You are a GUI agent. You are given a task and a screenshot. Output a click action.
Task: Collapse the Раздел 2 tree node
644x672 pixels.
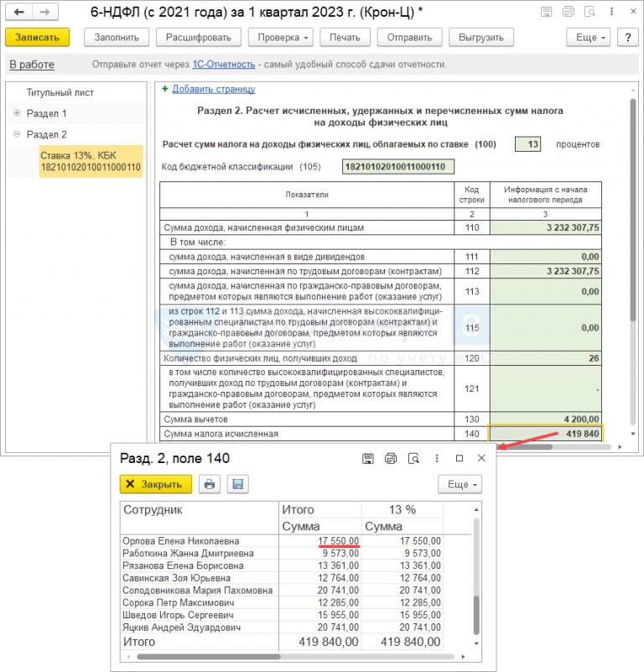point(17,134)
